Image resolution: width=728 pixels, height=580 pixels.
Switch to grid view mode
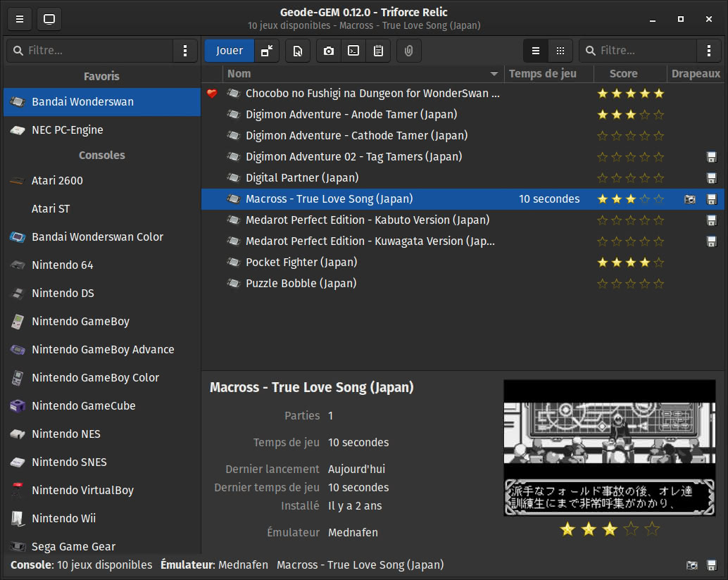tap(560, 51)
